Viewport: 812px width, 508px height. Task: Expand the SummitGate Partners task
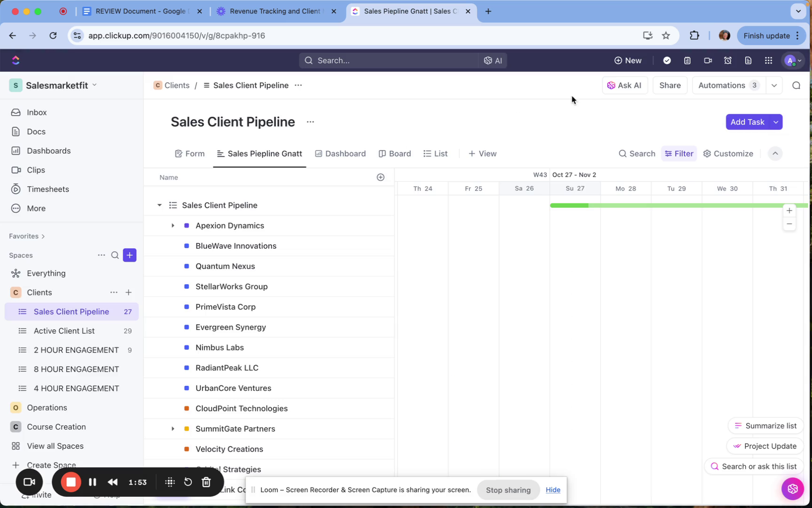173,429
